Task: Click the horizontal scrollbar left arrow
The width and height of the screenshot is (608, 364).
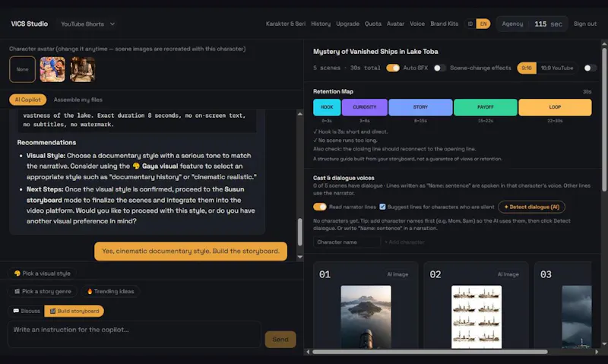Action: click(308, 352)
